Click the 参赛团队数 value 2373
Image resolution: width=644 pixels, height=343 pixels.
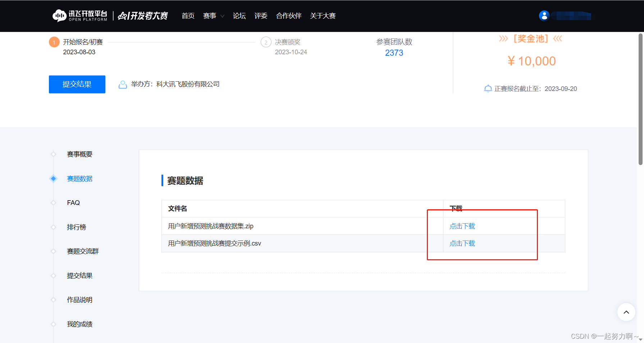[394, 53]
